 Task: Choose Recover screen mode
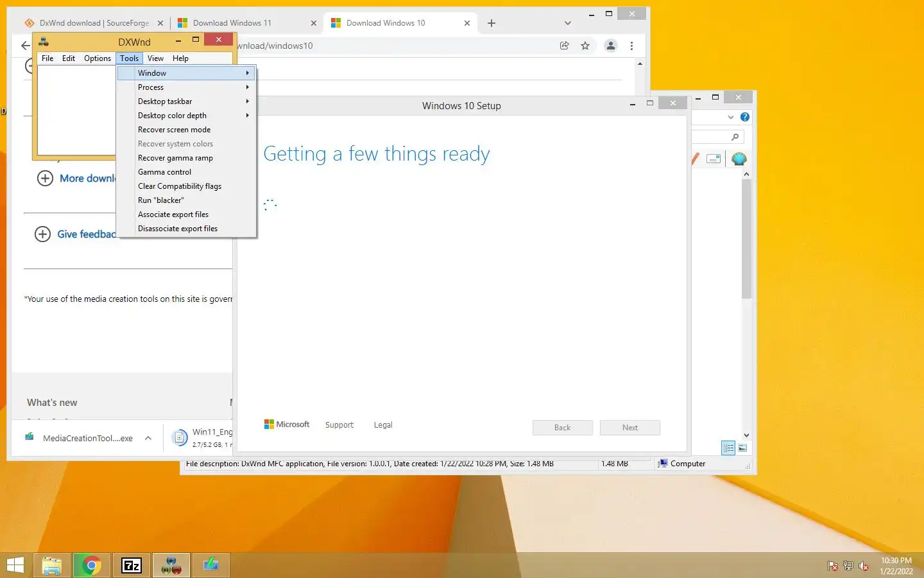[x=186, y=130]
